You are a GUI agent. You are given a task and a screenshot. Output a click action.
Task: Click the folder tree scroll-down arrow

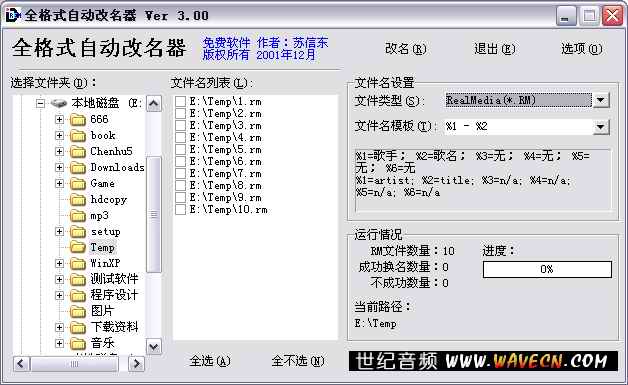[x=154, y=347]
